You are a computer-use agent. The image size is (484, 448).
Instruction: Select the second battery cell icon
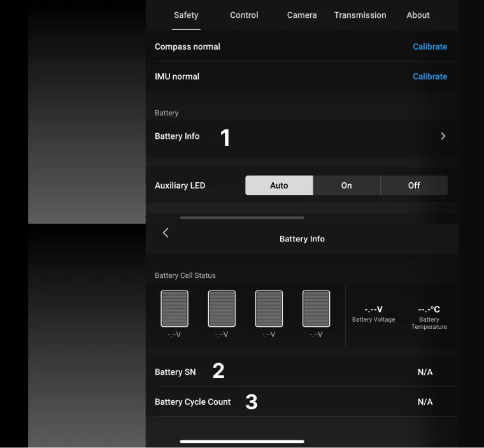click(x=222, y=308)
